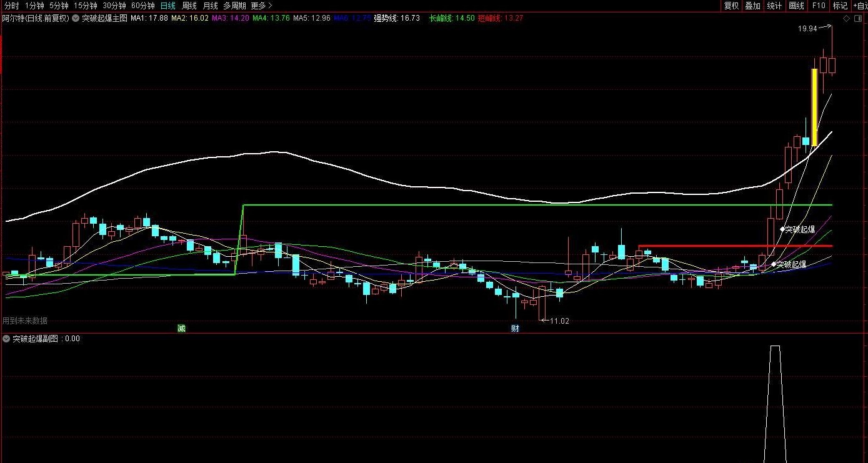Expand the 更多 more periods menu

[x=261, y=6]
